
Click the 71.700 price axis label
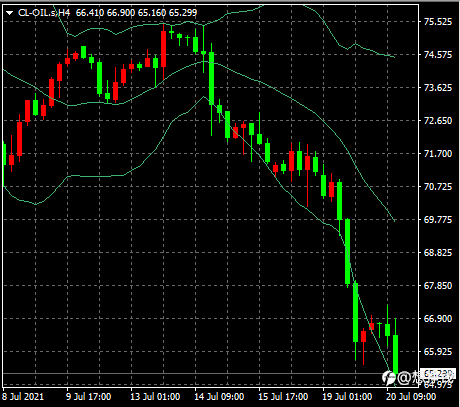[438, 154]
